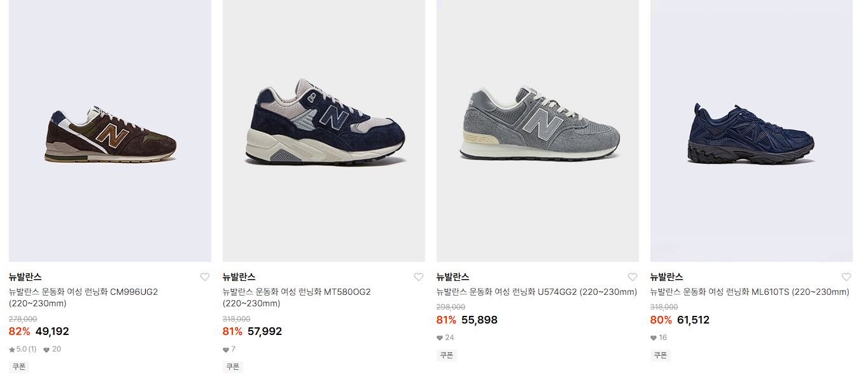Toggle wishlist heart for ML610TS shoe
The width and height of the screenshot is (868, 382).
tap(846, 277)
